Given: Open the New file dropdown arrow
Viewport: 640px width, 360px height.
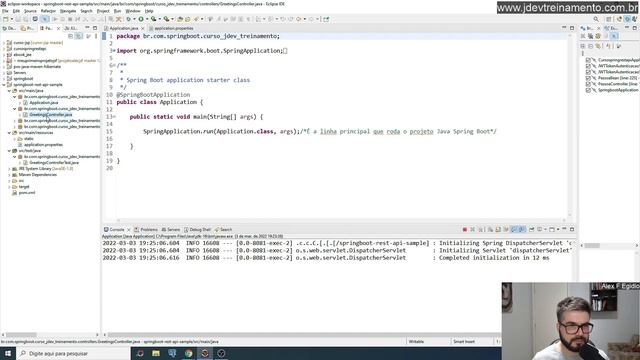Looking at the screenshot, I should point(11,19).
